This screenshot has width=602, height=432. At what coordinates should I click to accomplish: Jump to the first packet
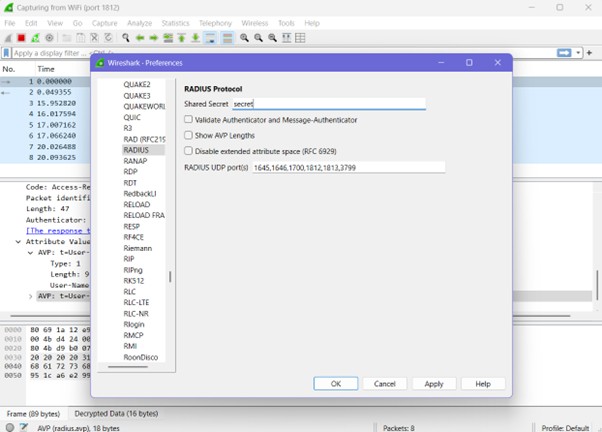pyautogui.click(x=182, y=38)
